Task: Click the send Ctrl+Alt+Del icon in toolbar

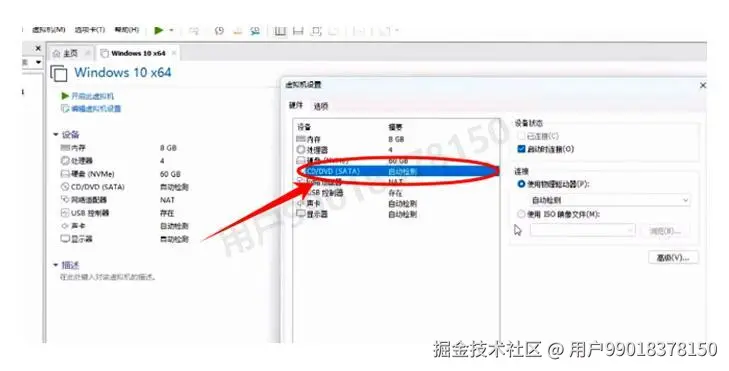Action: [194, 31]
